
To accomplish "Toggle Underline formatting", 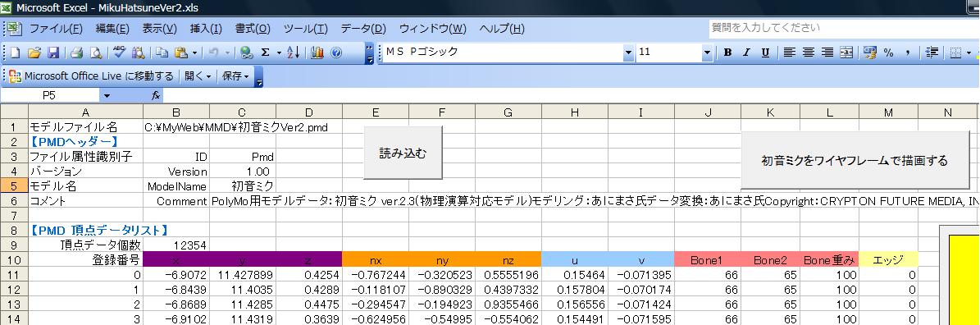I will [765, 53].
